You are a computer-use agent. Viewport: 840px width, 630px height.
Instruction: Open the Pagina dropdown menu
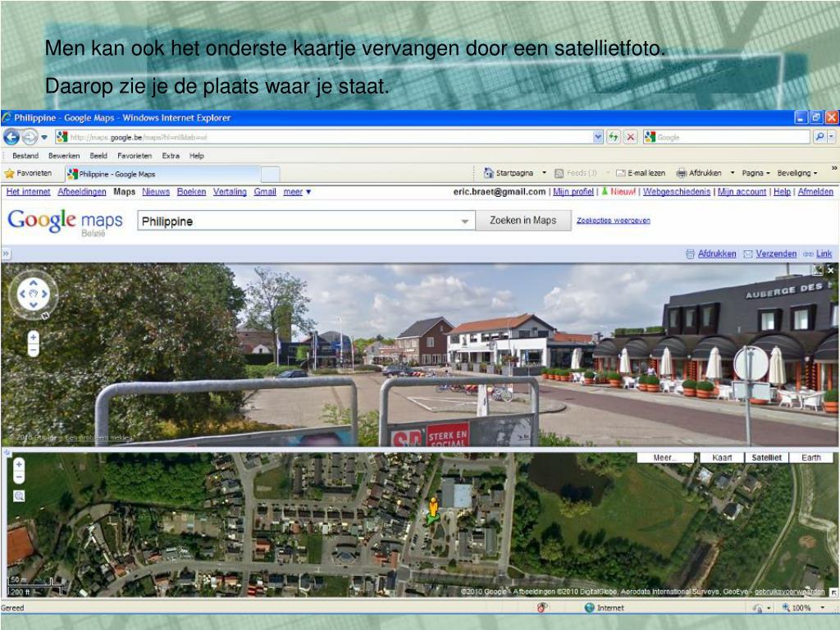(x=756, y=173)
